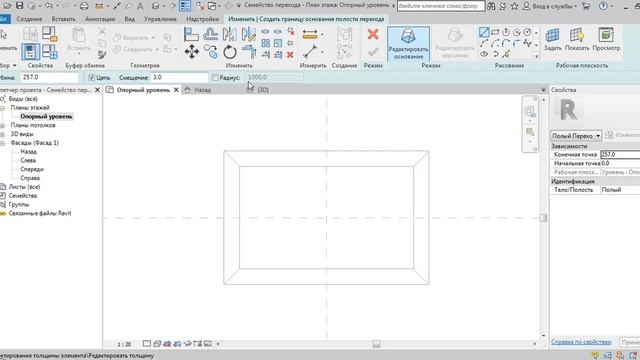Collapse the Планы этажей tree node
The width and height of the screenshot is (640, 360).
coord(2,108)
